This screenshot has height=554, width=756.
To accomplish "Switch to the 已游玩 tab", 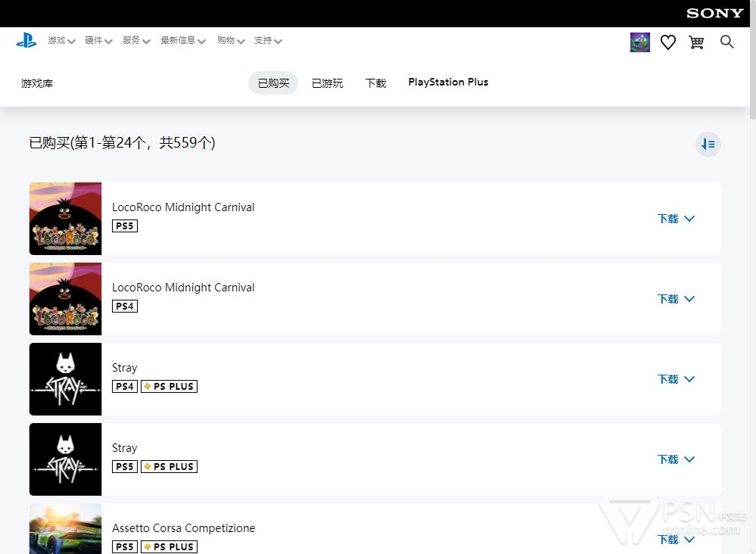I will [328, 83].
